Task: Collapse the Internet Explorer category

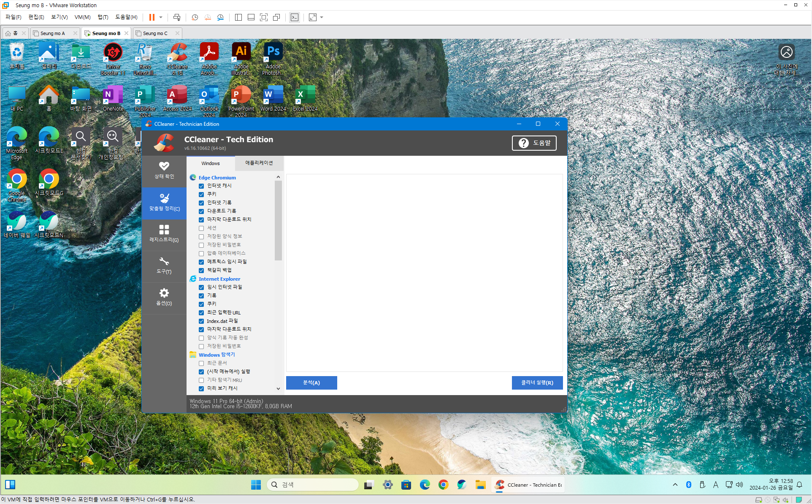Action: click(x=219, y=279)
